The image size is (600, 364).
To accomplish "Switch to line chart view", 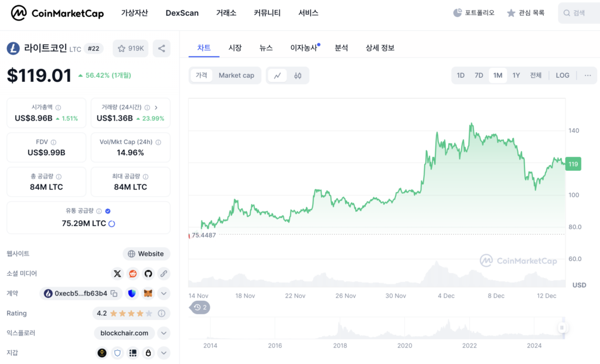I will tap(277, 75).
